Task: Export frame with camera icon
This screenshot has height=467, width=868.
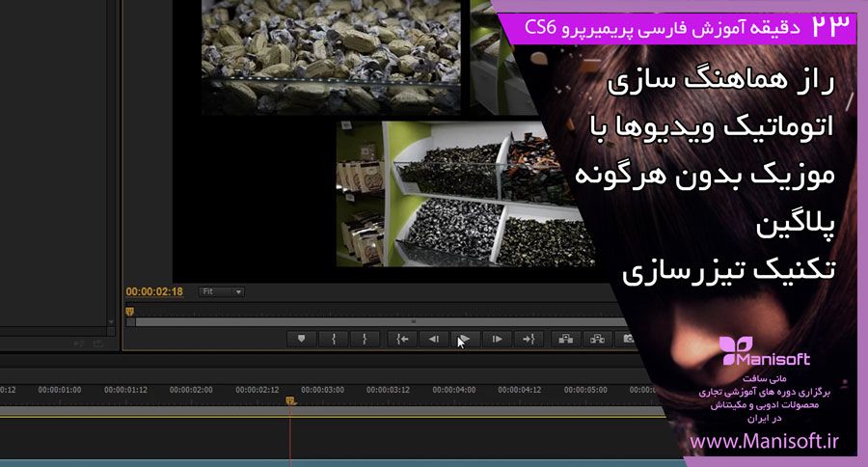Action: click(x=627, y=339)
